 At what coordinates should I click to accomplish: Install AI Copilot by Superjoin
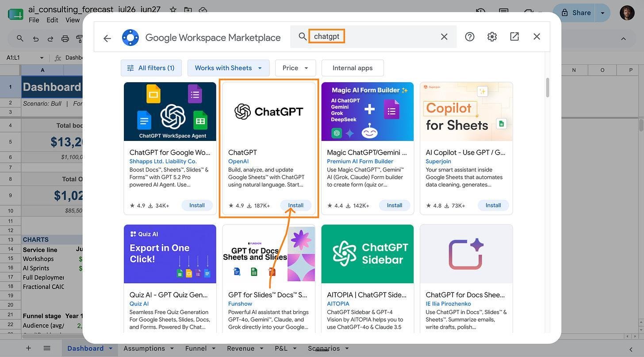click(x=493, y=205)
